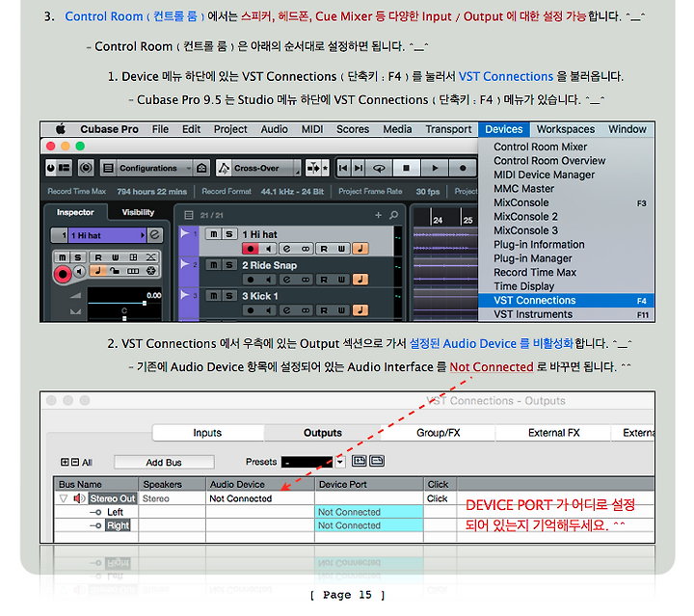Choose VST Connections from the Devices menu
Screen dimensions: 694x616
[566, 300]
